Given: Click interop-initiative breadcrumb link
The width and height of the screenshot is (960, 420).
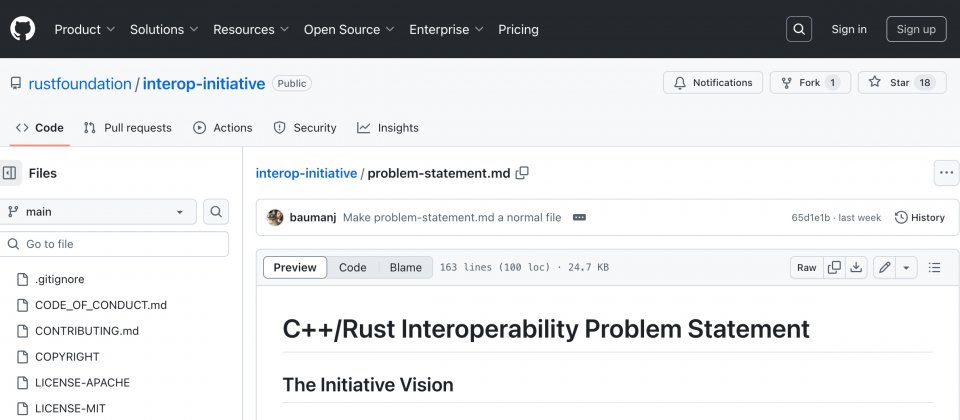Looking at the screenshot, I should tap(306, 173).
